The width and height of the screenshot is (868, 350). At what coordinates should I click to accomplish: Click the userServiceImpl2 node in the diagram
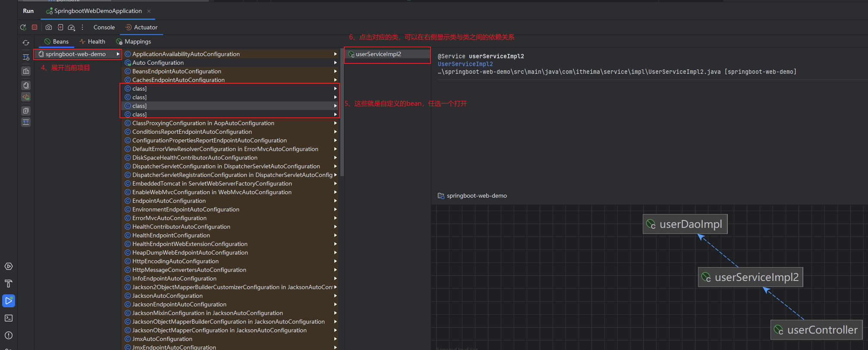click(x=751, y=277)
